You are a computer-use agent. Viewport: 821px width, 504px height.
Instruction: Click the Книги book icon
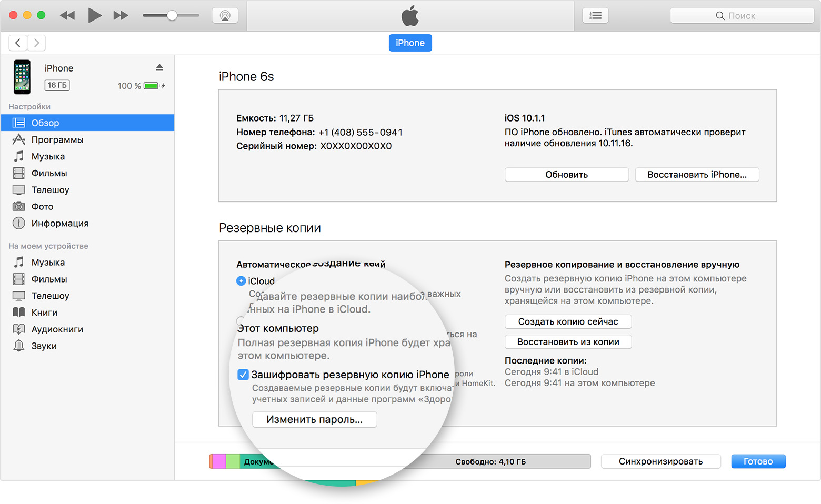point(19,312)
